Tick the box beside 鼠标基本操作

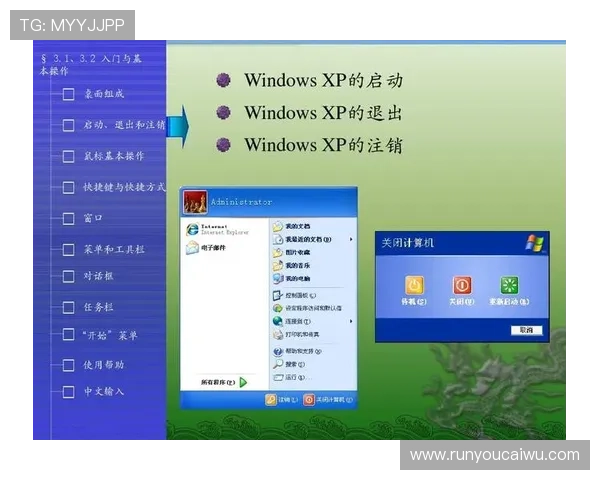(68, 157)
